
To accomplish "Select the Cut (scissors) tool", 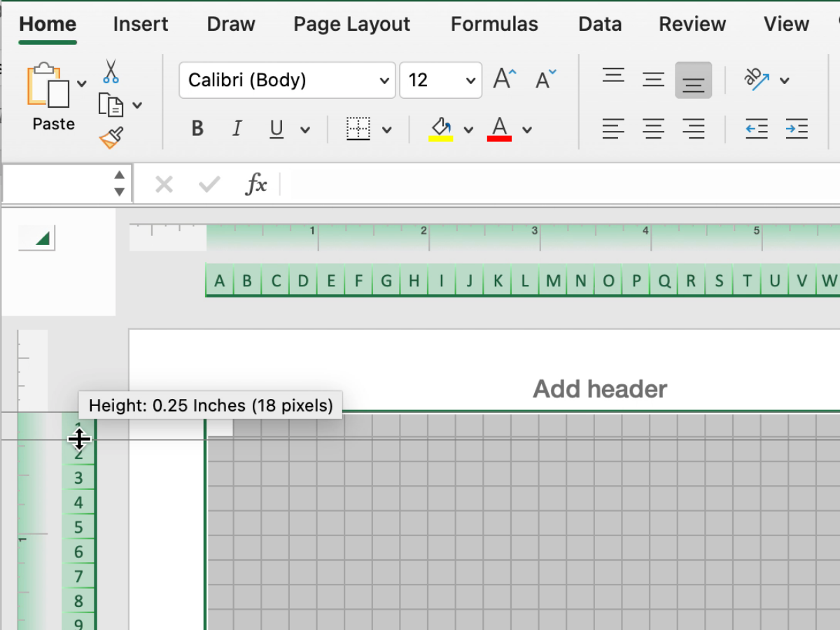I will click(109, 72).
